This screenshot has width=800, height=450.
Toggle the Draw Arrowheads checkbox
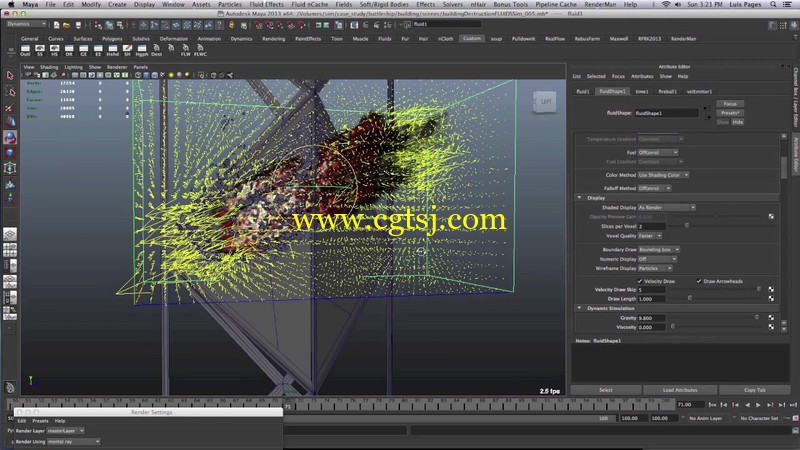[x=699, y=281]
